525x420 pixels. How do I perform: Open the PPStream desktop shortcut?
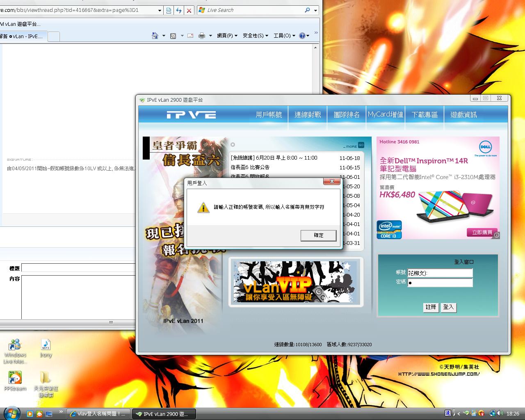[x=15, y=378]
